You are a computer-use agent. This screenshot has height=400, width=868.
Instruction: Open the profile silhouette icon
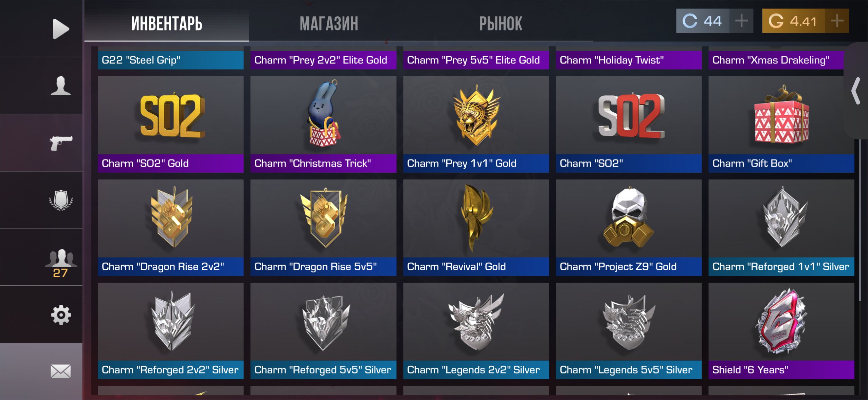pyautogui.click(x=61, y=85)
